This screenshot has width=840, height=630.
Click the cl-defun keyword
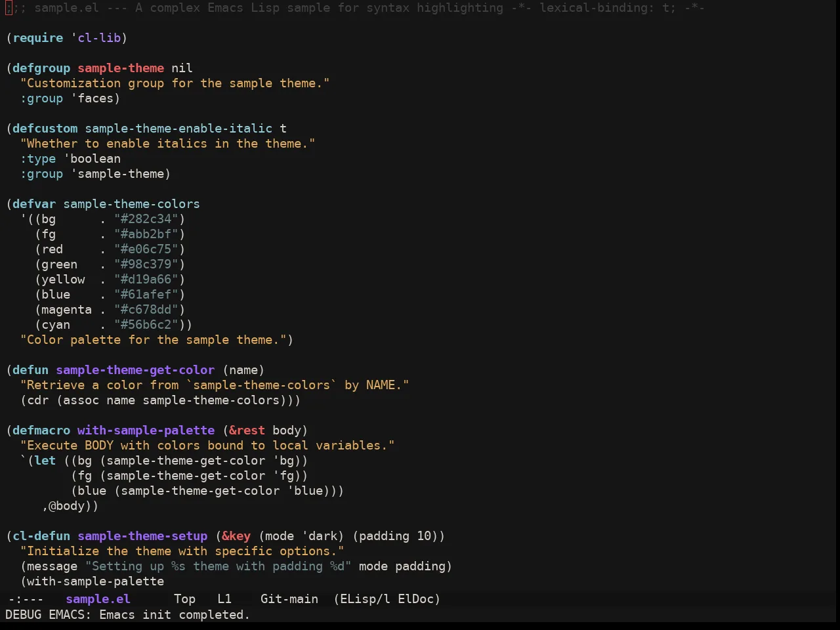point(41,536)
